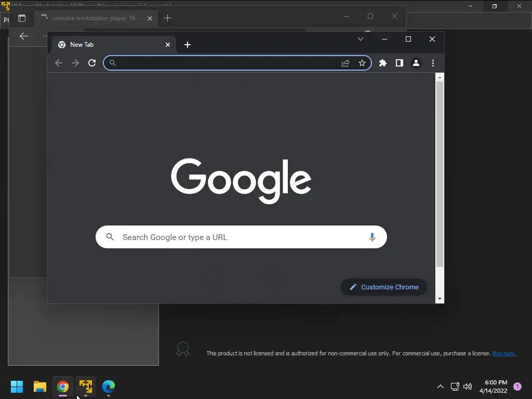This screenshot has width=532, height=399.
Task: Click the Customize Chrome button
Action: 384,287
